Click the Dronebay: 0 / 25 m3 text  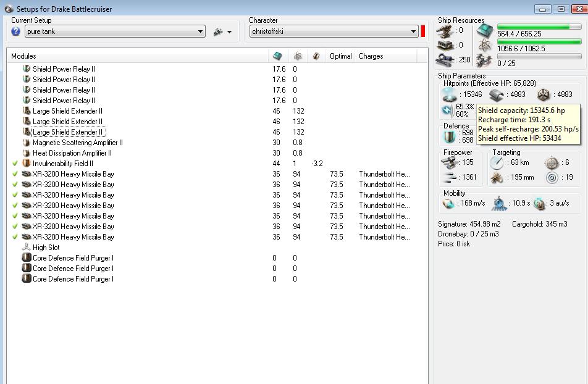[468, 234]
